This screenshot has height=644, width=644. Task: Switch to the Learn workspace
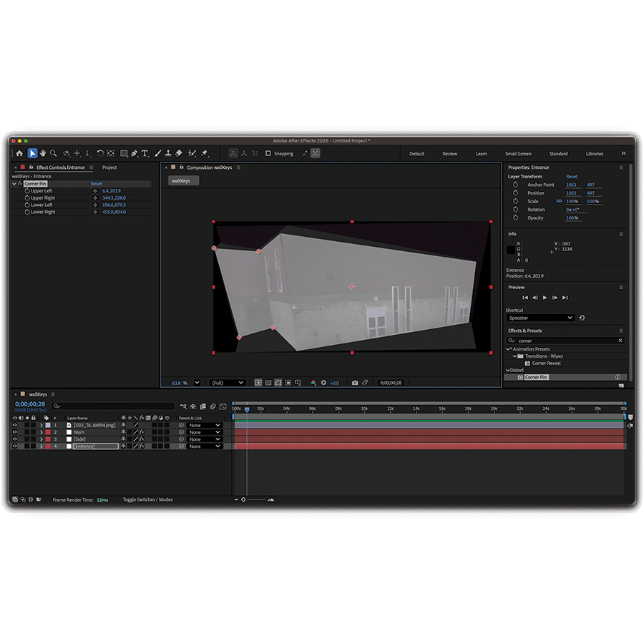[481, 153]
